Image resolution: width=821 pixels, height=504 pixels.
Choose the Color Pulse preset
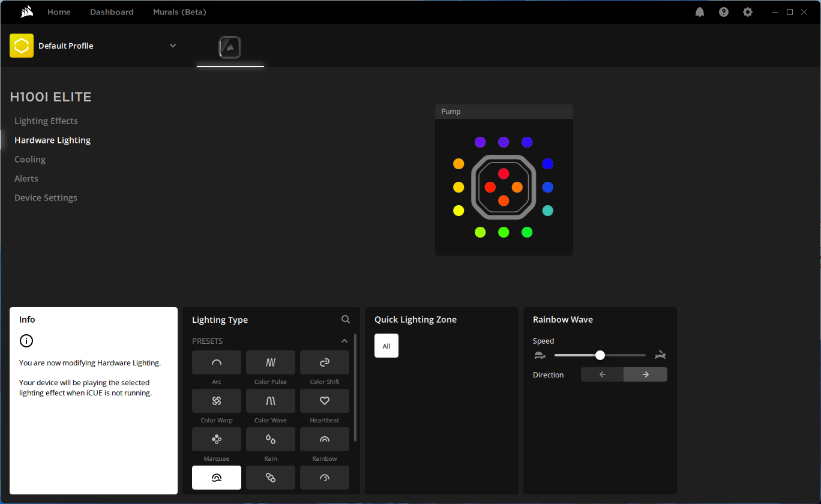tap(271, 362)
